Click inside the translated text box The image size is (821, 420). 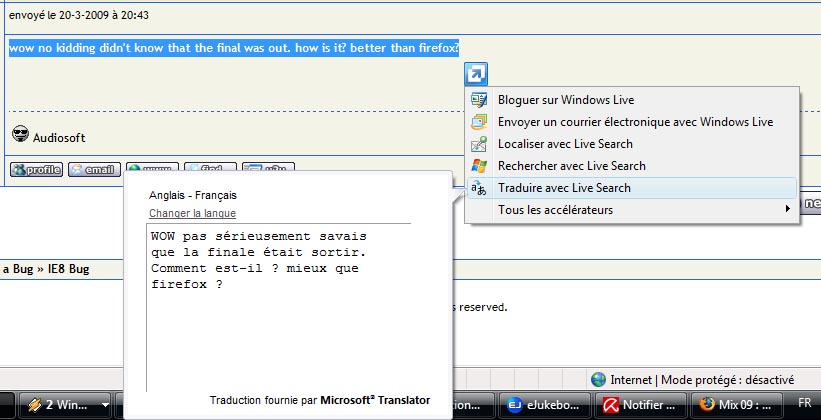(278, 307)
